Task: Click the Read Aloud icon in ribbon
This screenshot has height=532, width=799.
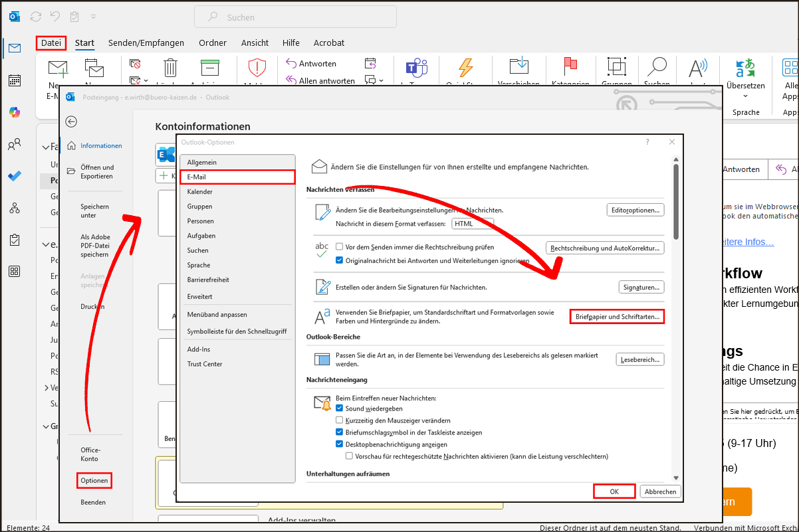Action: pyautogui.click(x=698, y=68)
